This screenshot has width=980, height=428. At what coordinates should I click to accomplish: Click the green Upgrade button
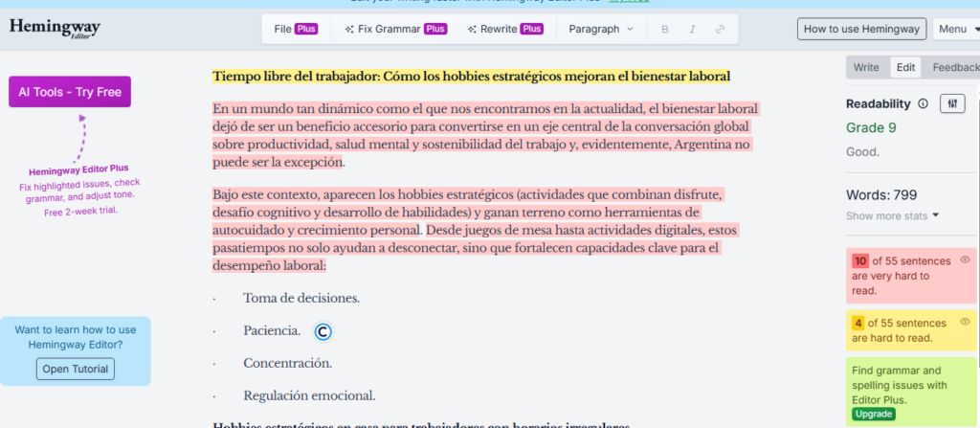[x=873, y=415]
